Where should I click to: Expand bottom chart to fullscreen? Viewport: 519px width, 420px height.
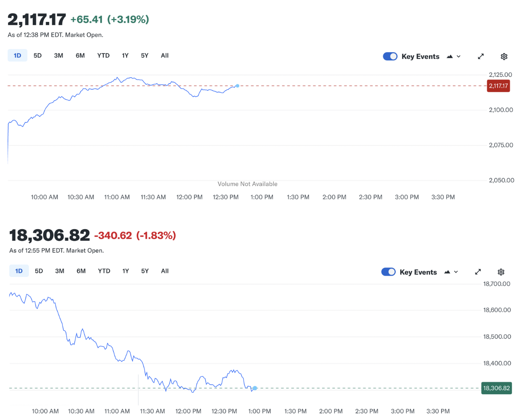tap(478, 272)
